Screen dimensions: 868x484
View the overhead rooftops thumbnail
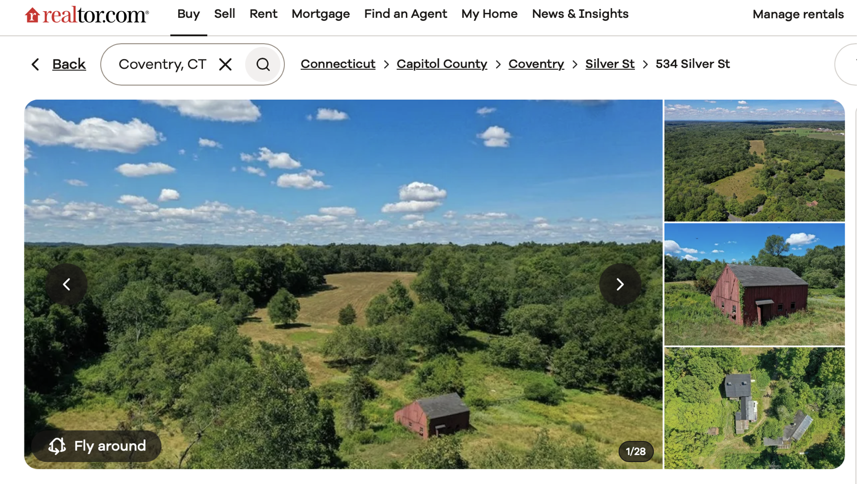(754, 408)
